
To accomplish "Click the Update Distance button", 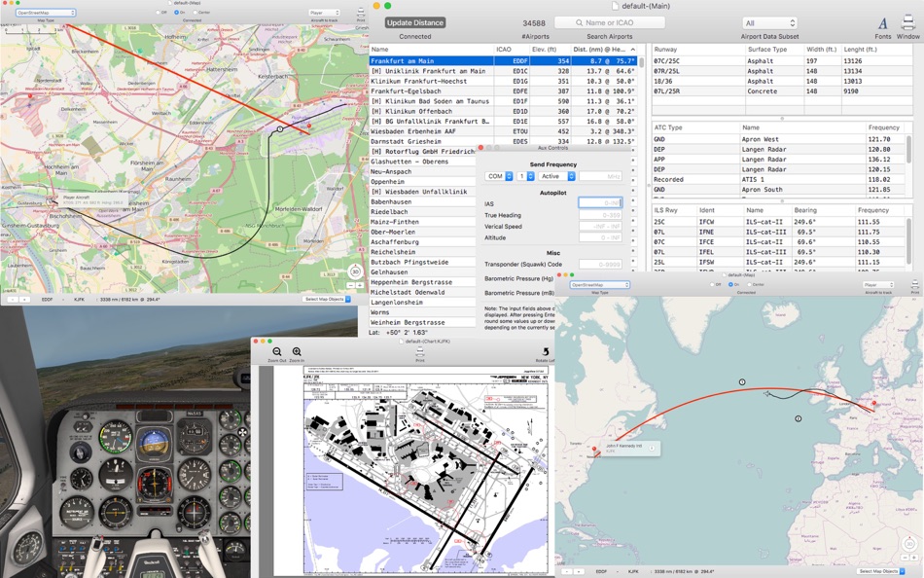I will click(x=415, y=22).
